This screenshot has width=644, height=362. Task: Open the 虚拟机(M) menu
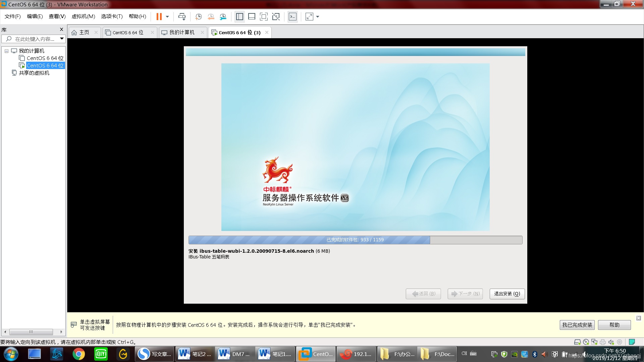click(x=84, y=16)
